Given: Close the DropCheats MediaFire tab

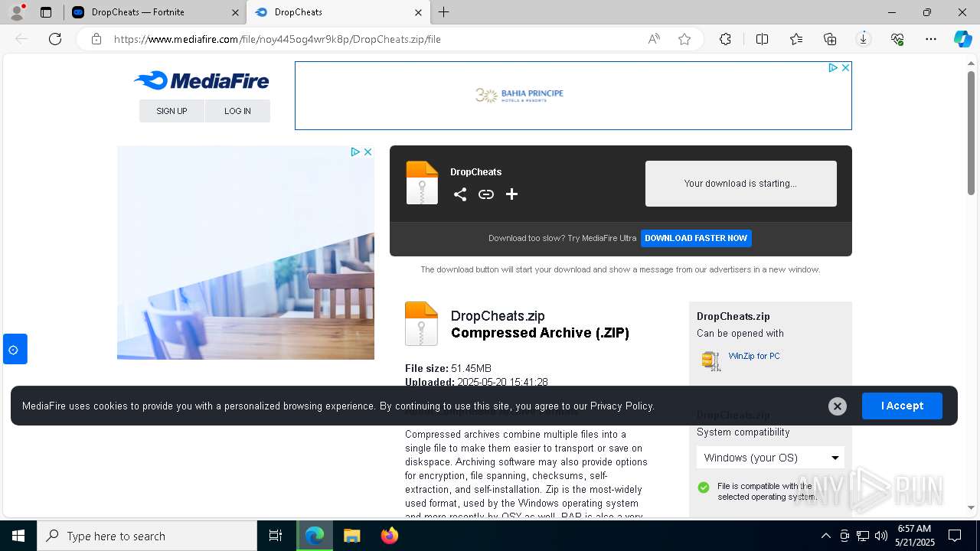Looking at the screenshot, I should point(418,12).
